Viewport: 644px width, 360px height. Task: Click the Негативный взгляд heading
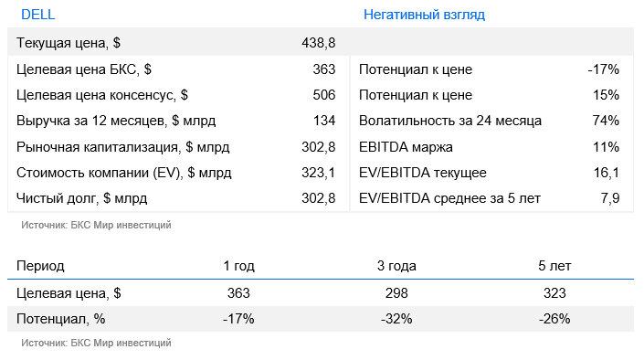click(424, 15)
